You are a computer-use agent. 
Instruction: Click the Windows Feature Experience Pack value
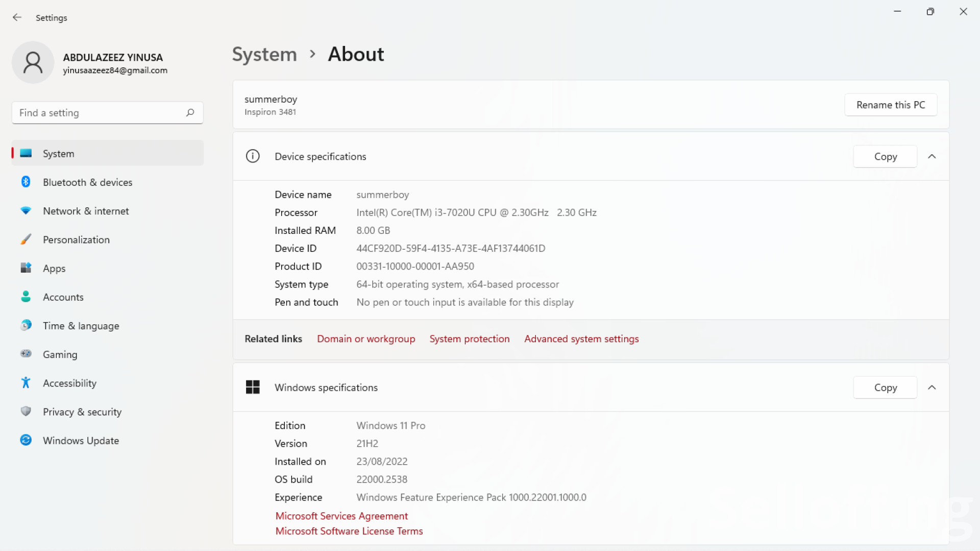(471, 497)
